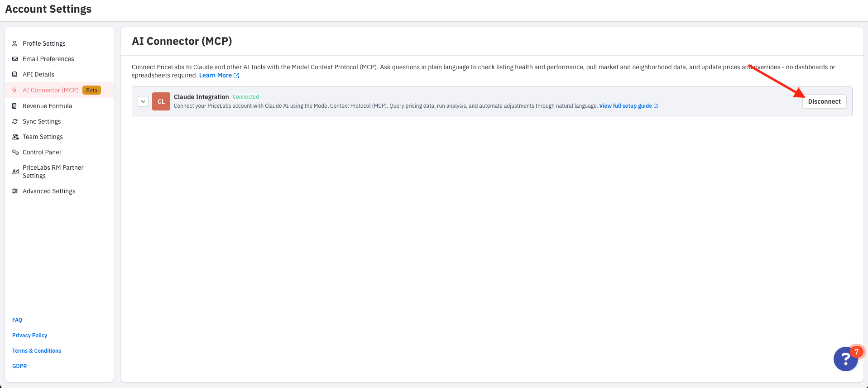Open the View full setup guide link
The image size is (868, 388).
[x=625, y=106]
